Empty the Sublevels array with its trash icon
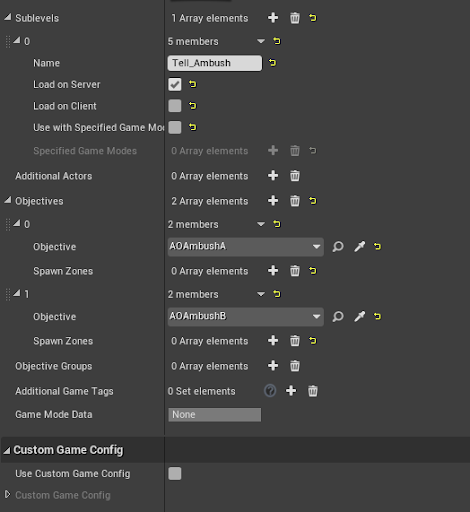 coord(295,18)
